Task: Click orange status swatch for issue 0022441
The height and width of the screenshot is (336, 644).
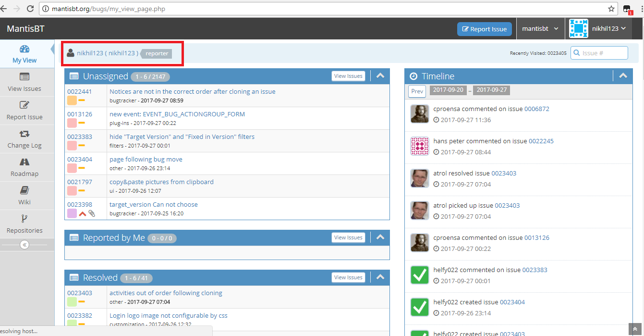Action: (72, 100)
